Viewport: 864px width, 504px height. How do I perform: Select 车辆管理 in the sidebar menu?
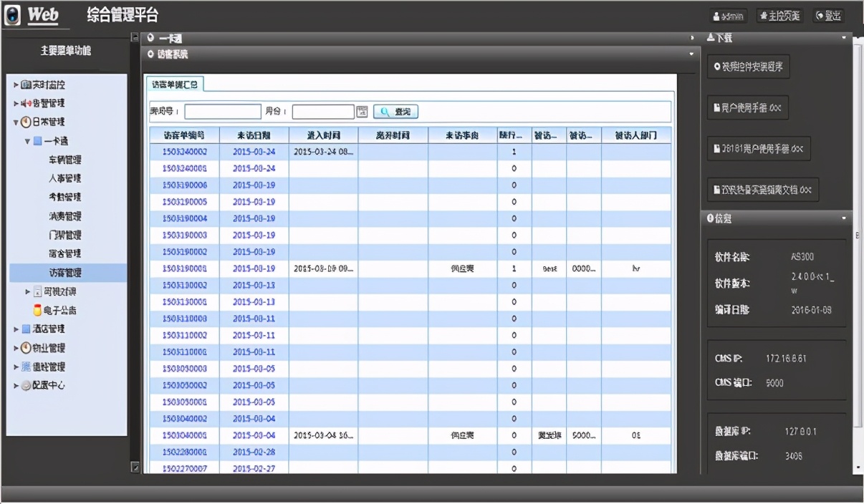coord(64,160)
